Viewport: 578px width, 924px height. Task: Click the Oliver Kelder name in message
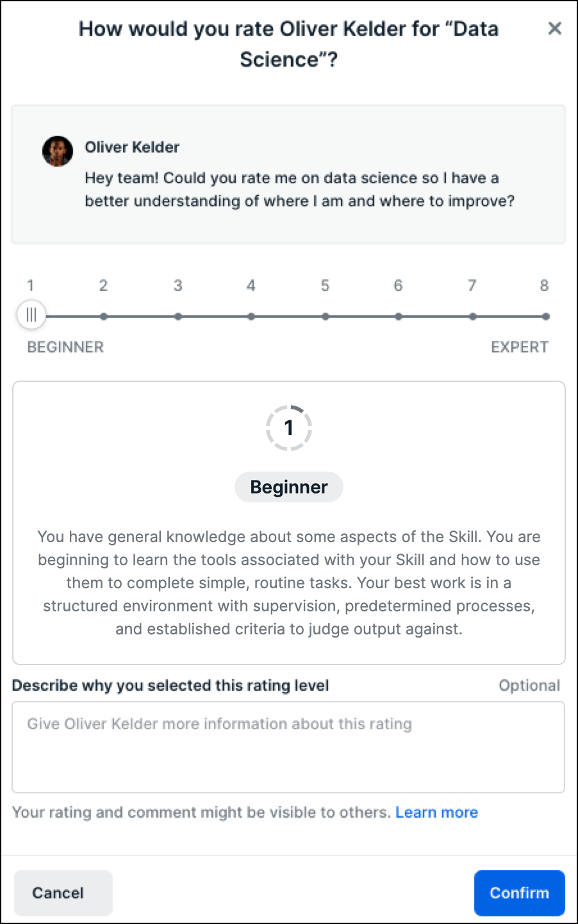coord(132,147)
